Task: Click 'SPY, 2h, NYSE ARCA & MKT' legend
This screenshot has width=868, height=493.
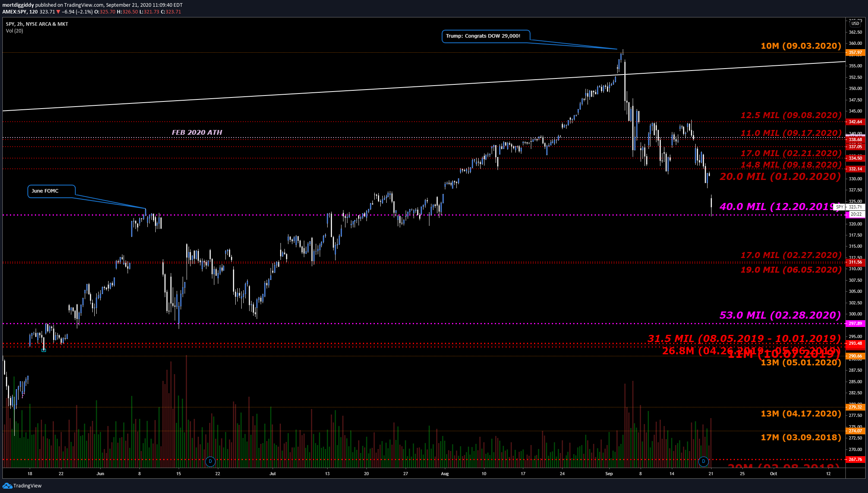Action: (37, 24)
